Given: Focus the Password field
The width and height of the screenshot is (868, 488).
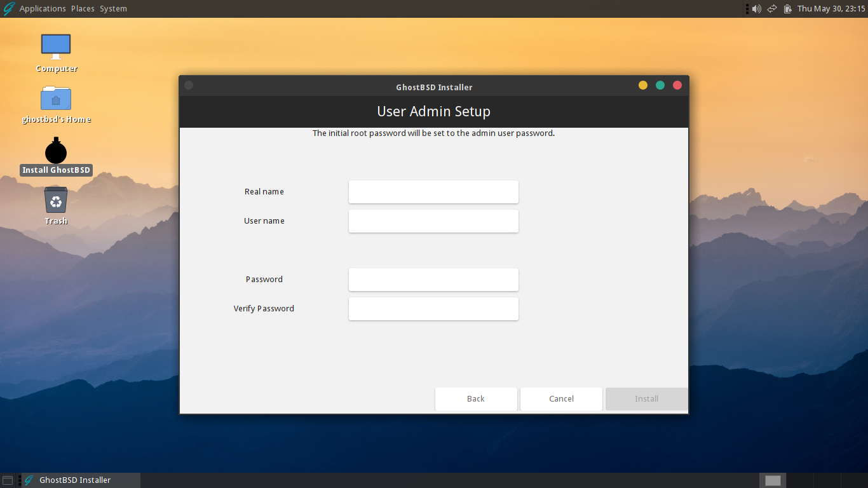Looking at the screenshot, I should 433,280.
